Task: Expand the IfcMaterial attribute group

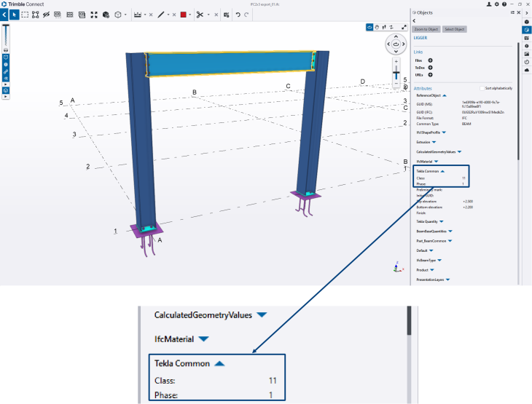Action: pos(437,160)
